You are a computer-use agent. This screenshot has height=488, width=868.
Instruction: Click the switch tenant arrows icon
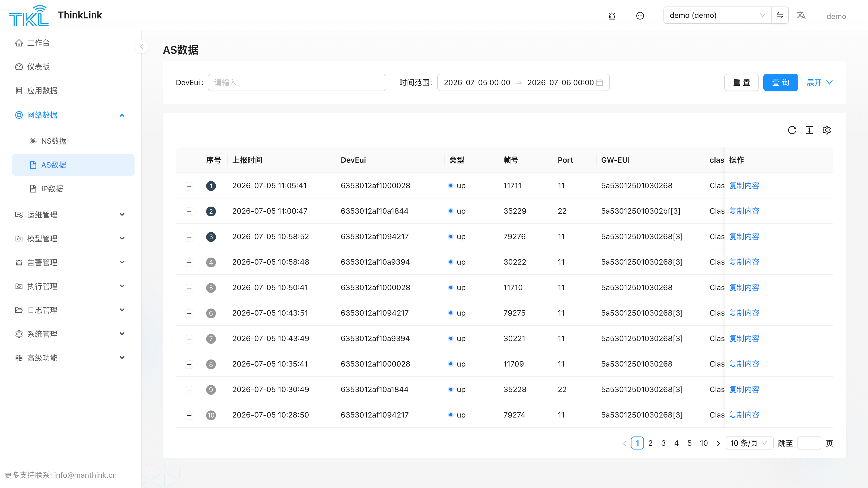tap(780, 15)
